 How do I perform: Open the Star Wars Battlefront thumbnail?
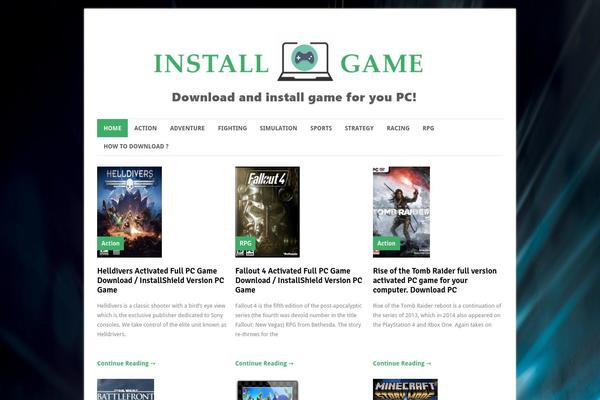tap(126, 390)
